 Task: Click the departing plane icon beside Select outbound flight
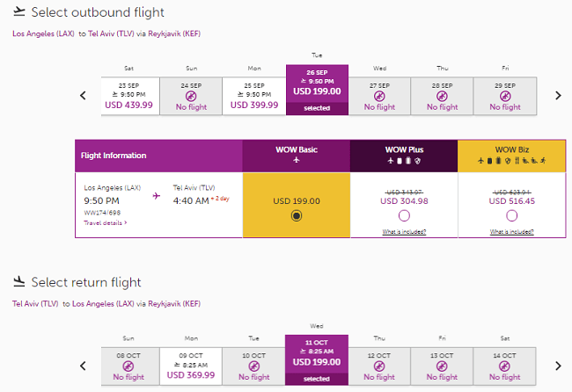click(19, 12)
